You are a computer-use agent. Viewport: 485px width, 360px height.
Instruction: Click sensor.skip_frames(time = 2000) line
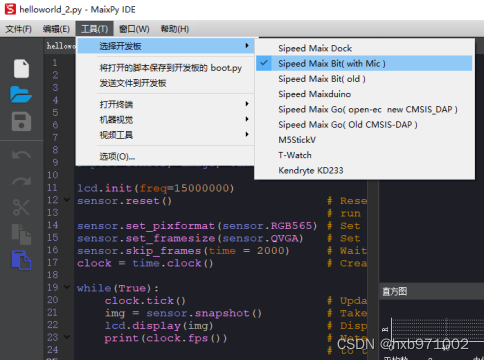[183, 251]
